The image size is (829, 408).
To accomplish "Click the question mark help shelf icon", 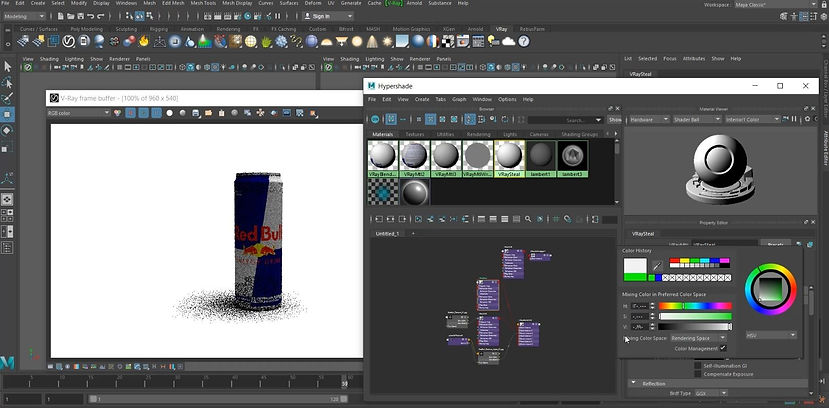I will point(524,41).
